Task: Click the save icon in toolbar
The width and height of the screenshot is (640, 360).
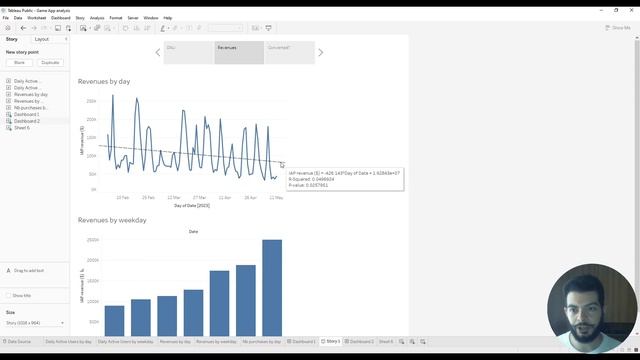Action: [x=58, y=28]
